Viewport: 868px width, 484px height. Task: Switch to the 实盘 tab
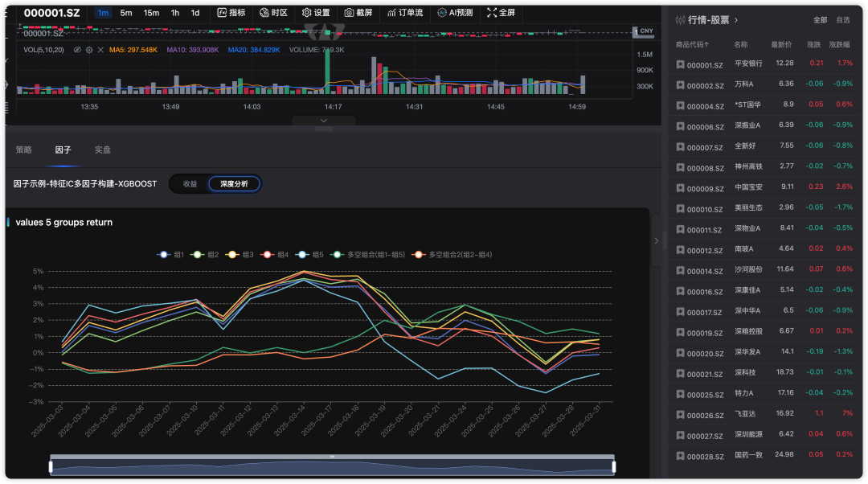pyautogui.click(x=102, y=150)
